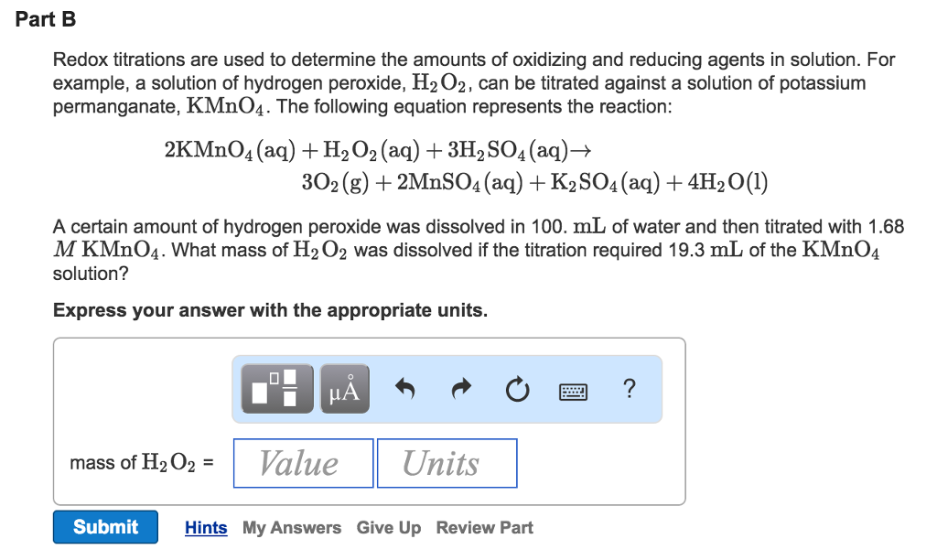Click the redo arrow in the answer toolbar
Viewport: 937px width, 560px height.
461,388
